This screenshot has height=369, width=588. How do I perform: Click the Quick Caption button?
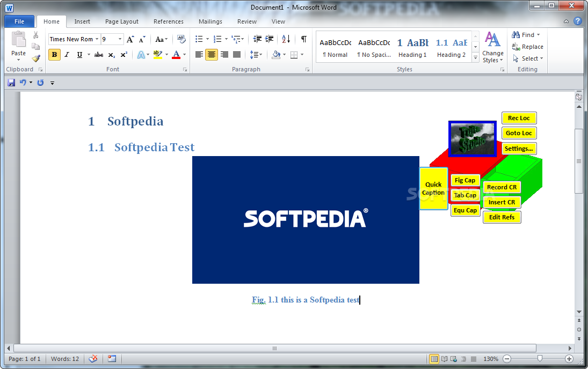point(433,188)
